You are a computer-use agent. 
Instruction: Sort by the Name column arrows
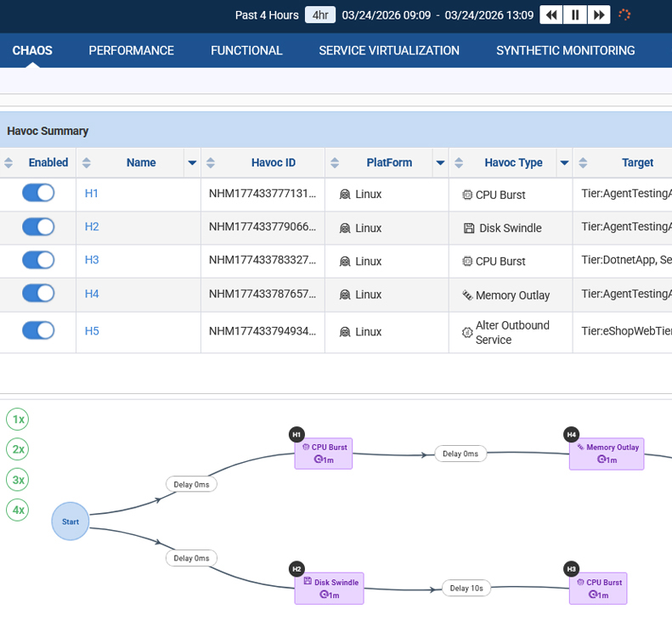[x=86, y=163]
